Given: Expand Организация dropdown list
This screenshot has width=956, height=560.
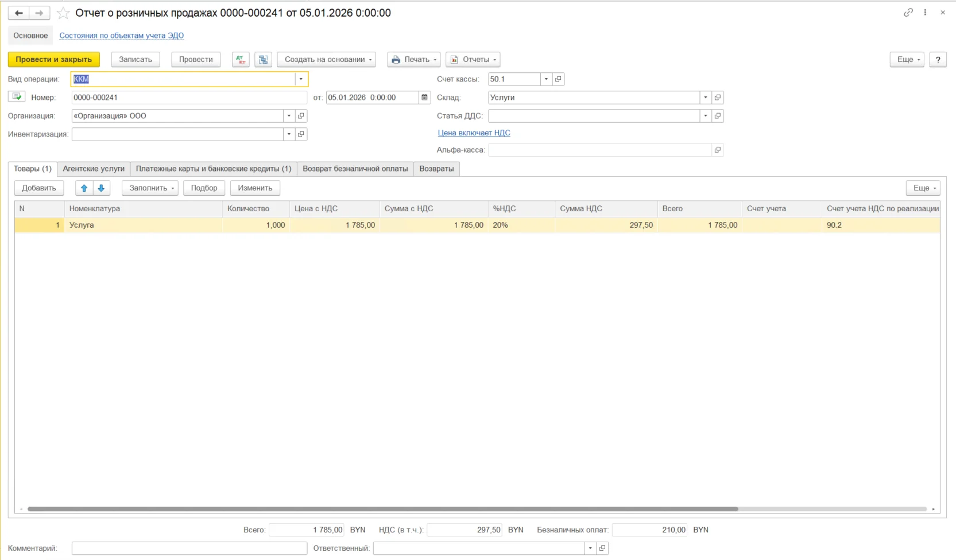Looking at the screenshot, I should [x=289, y=116].
